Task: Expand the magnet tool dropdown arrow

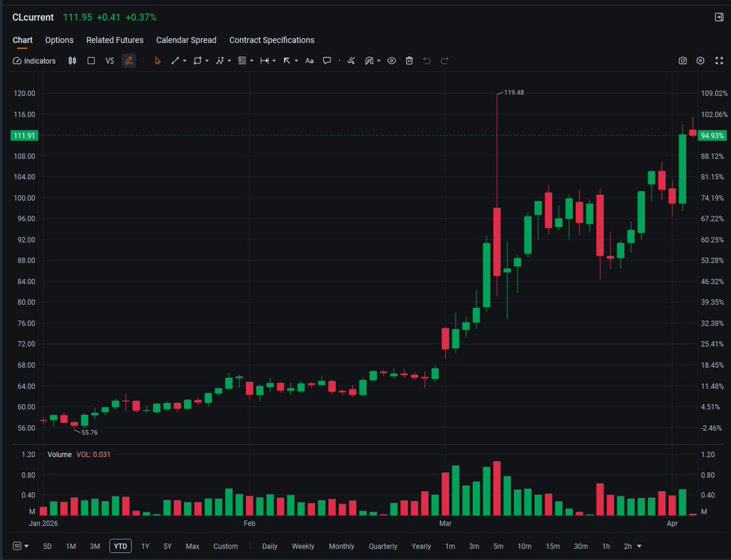Action: (379, 61)
